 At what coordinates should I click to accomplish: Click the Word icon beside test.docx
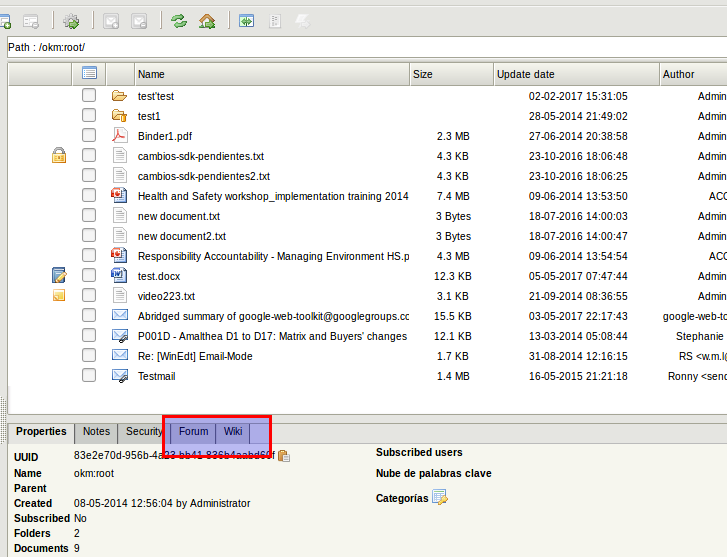point(120,276)
